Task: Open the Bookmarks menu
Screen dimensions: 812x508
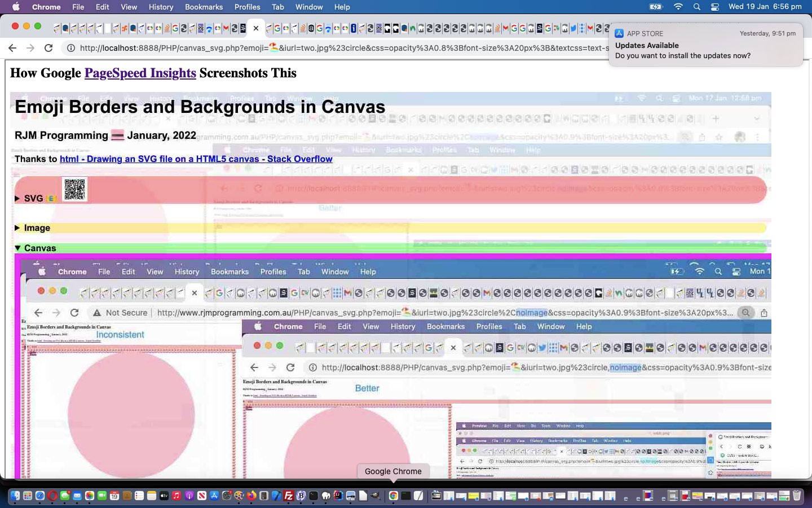Action: tap(204, 7)
